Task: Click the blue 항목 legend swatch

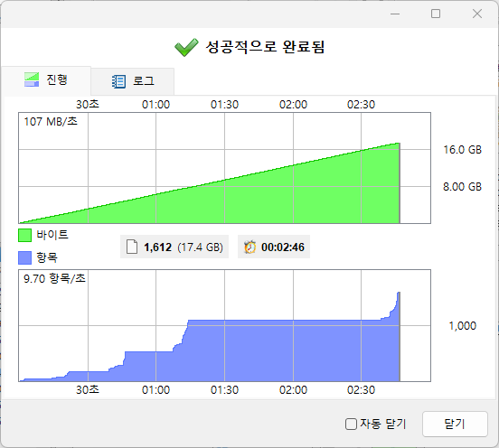Action: (x=24, y=257)
